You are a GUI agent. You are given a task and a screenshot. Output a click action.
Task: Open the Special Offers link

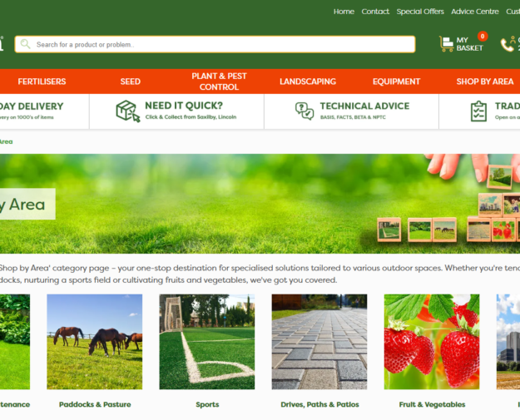click(420, 12)
